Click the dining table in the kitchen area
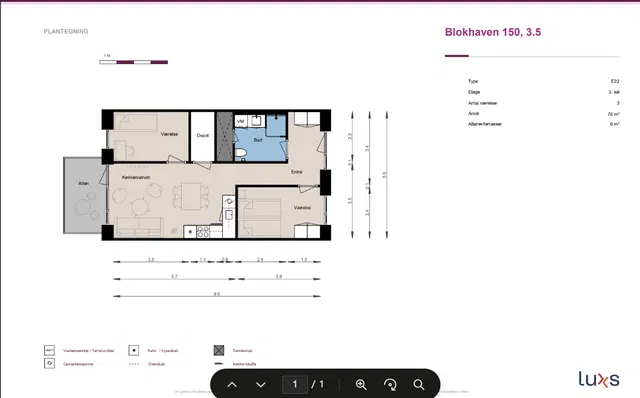The image size is (640, 398). pyautogui.click(x=191, y=196)
